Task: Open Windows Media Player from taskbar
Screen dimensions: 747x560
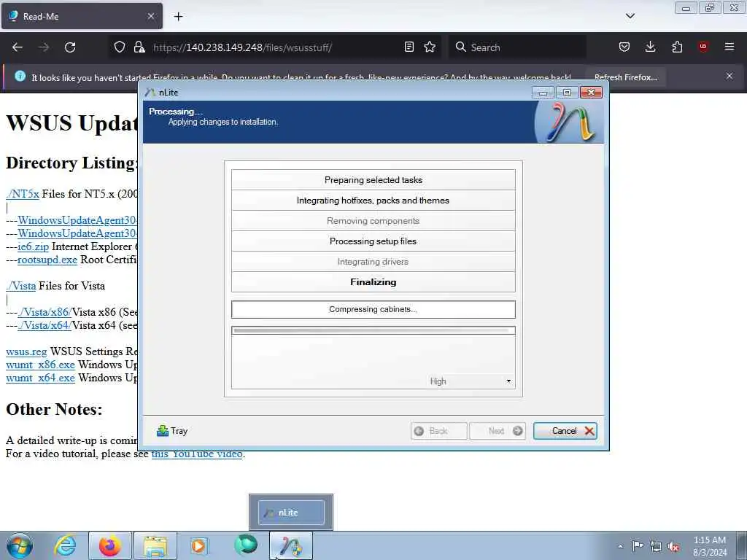Action: (198, 545)
